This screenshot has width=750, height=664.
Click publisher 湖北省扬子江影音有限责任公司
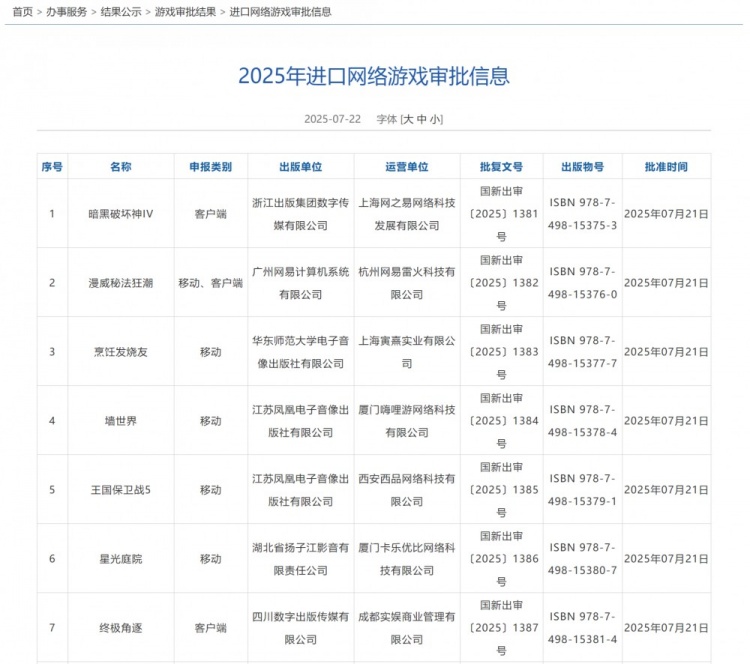pyautogui.click(x=301, y=559)
